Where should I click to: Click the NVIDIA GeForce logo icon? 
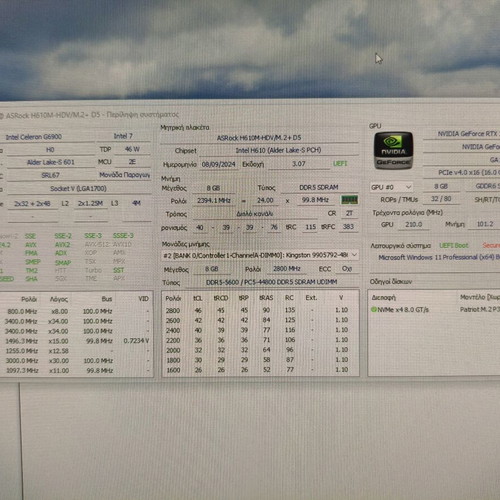tap(393, 151)
